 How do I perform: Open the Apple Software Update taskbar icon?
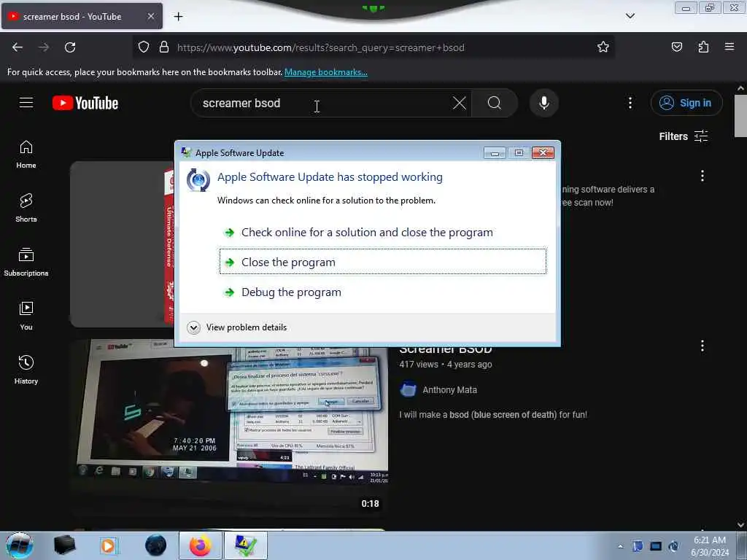[x=245, y=545]
